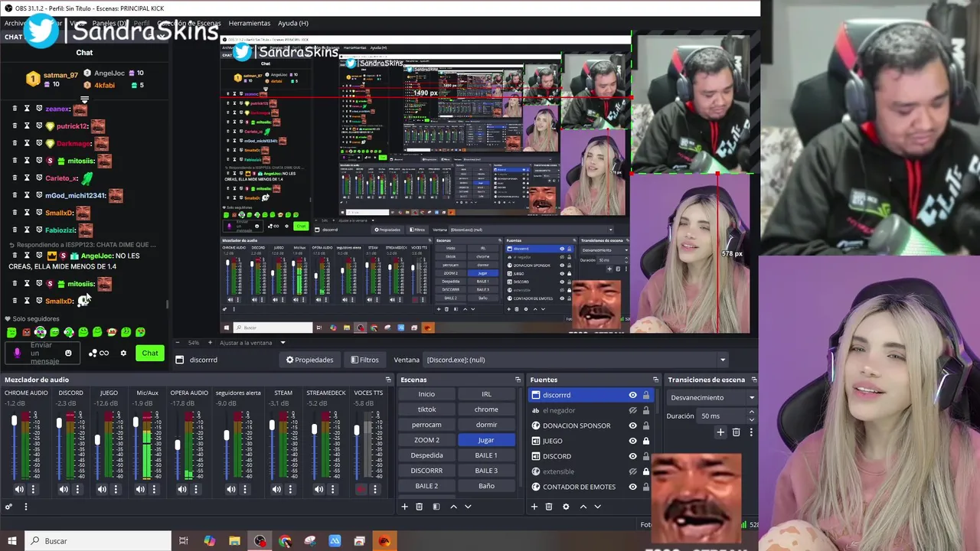Viewport: 980px width, 551px height.
Task: Show the extensible source
Action: click(632, 471)
